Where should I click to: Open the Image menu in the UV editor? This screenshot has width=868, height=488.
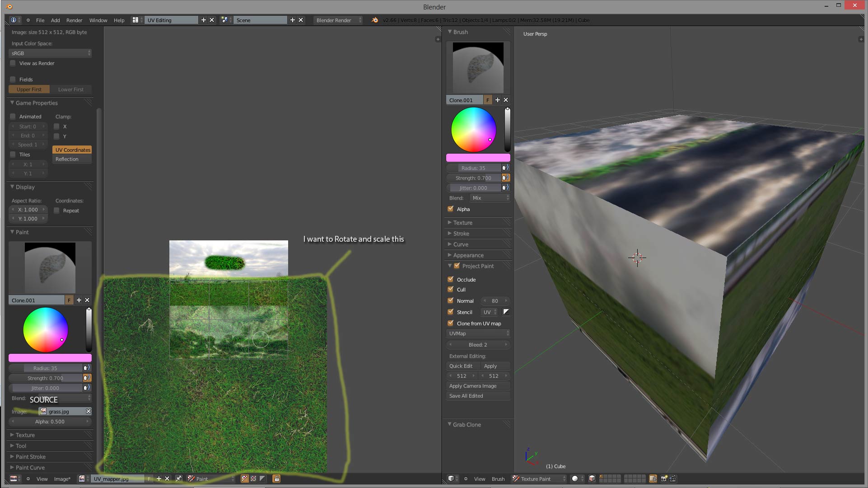pyautogui.click(x=63, y=479)
